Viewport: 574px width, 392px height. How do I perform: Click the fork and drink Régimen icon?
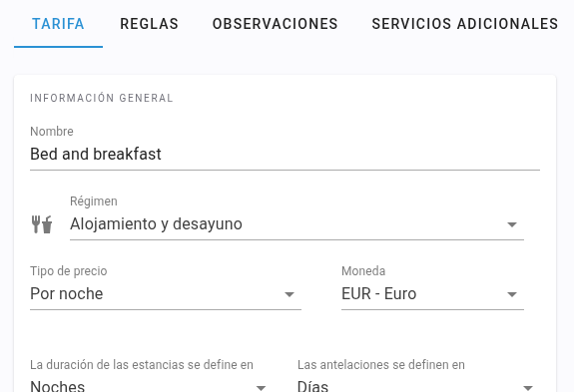point(42,224)
